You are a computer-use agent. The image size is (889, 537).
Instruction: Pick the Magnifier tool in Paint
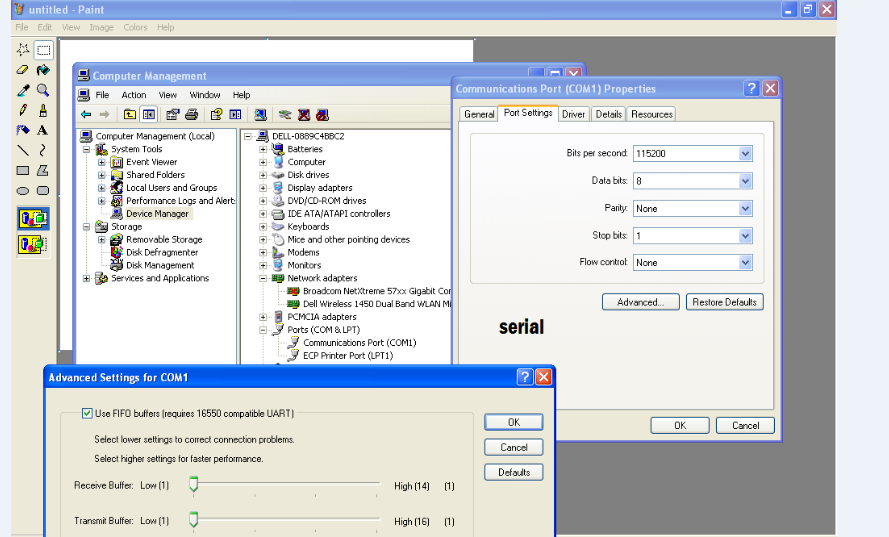click(43, 90)
